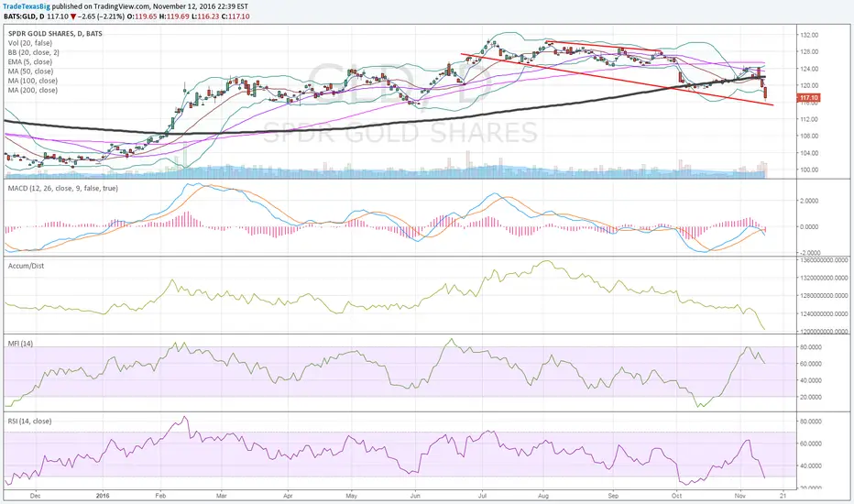
Task: Click the Feb label on time axis
Action: point(160,496)
